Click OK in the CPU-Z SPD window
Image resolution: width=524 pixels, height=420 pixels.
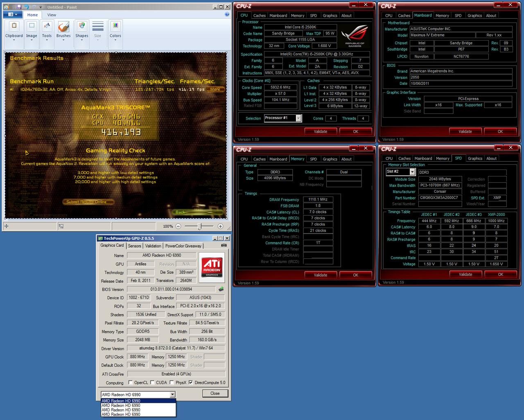tap(501, 274)
